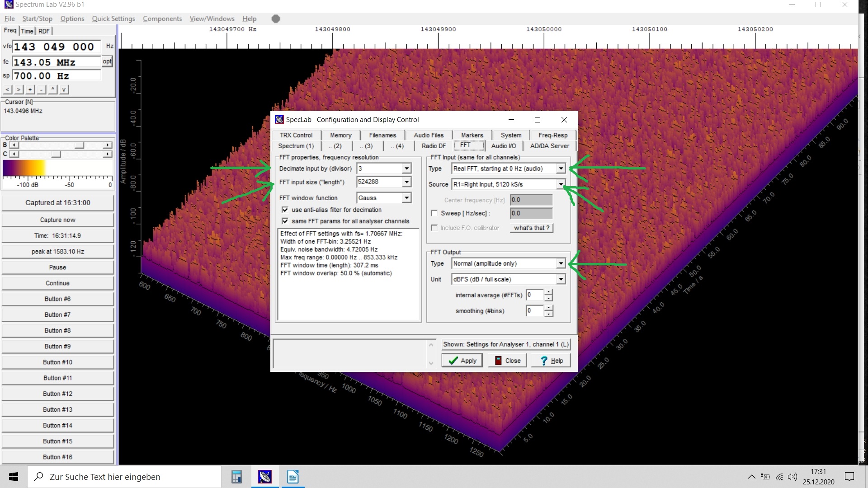Open the Markers tab

pyautogui.click(x=472, y=135)
